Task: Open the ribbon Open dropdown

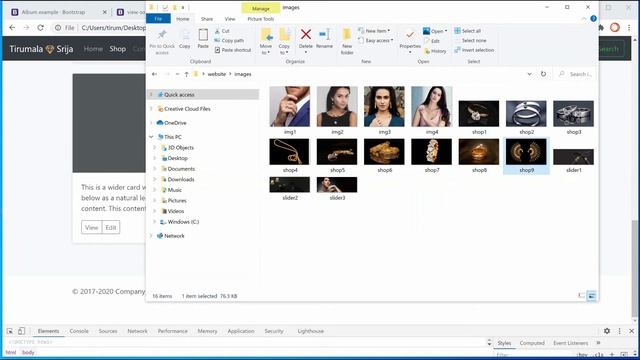Action: coord(435,31)
